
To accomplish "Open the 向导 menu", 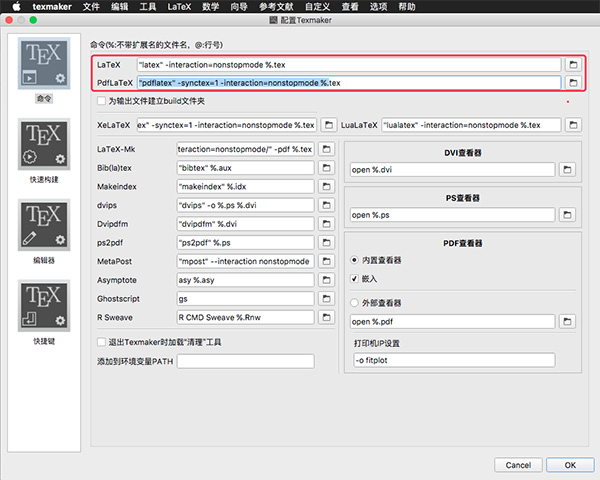I will click(239, 7).
